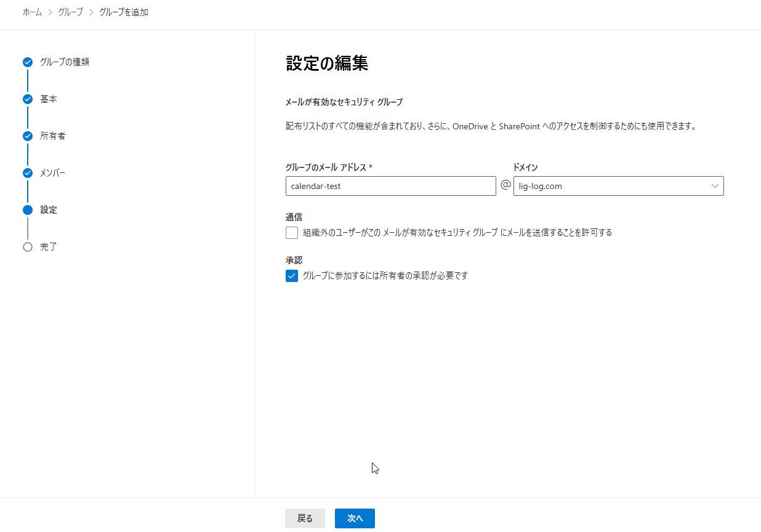761x532 pixels.
Task: Click the メンバー step checkmark icon
Action: click(x=27, y=173)
